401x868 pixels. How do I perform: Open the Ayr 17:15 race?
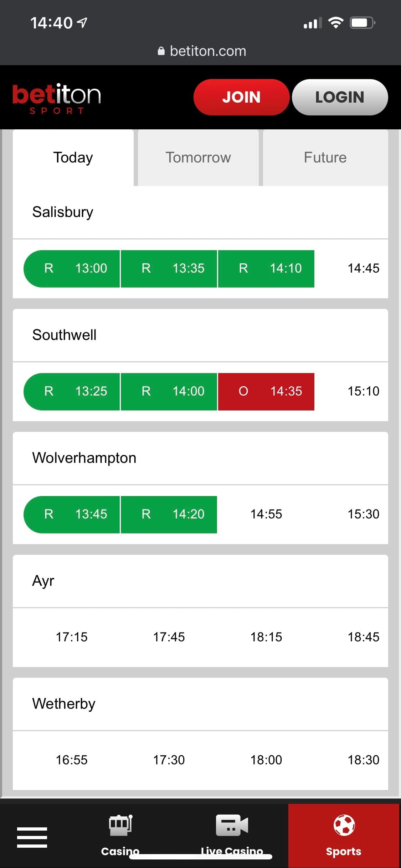pos(72,637)
